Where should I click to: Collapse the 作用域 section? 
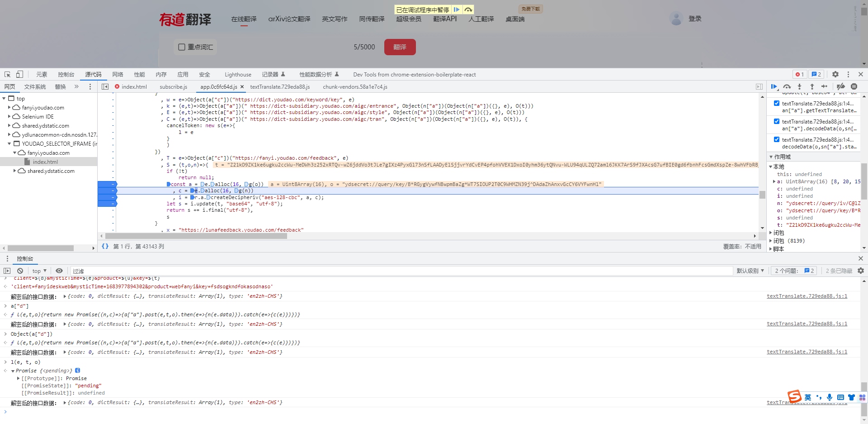point(771,157)
